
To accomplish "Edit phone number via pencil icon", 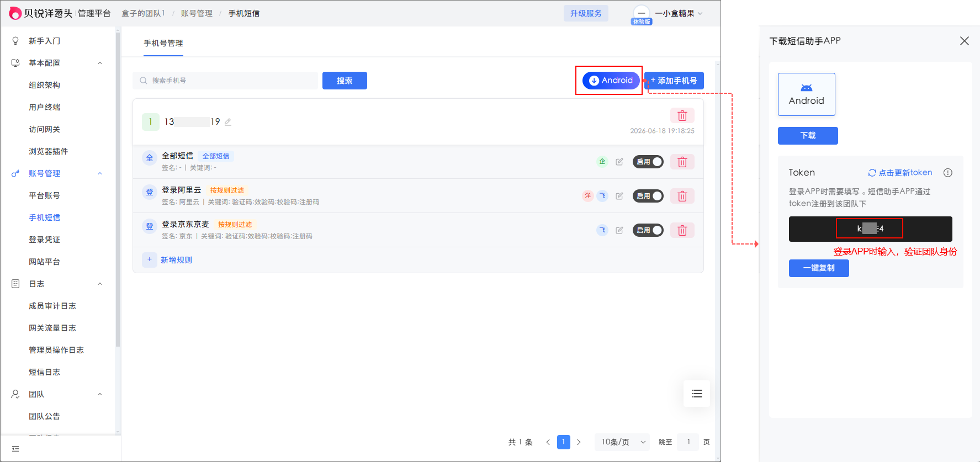I will pyautogui.click(x=227, y=122).
